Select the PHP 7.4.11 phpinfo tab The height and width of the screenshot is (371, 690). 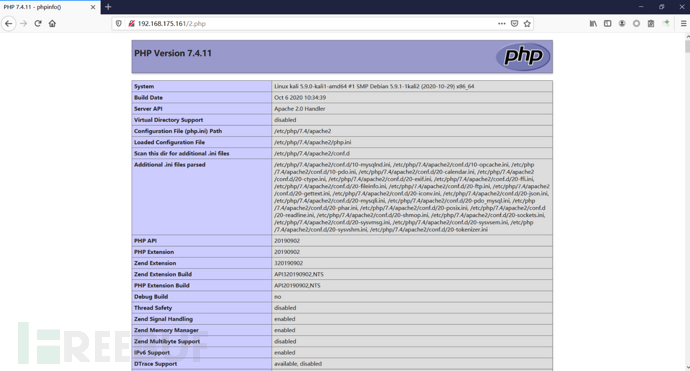point(44,7)
